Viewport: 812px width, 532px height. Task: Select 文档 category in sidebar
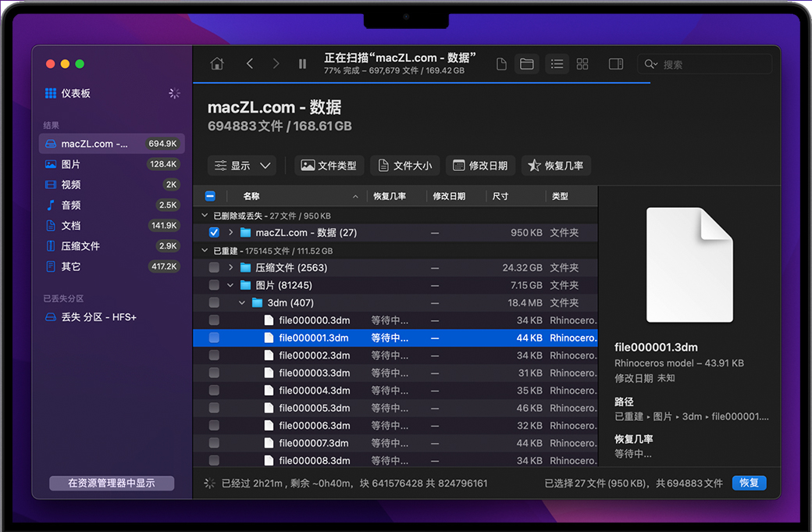(x=71, y=226)
